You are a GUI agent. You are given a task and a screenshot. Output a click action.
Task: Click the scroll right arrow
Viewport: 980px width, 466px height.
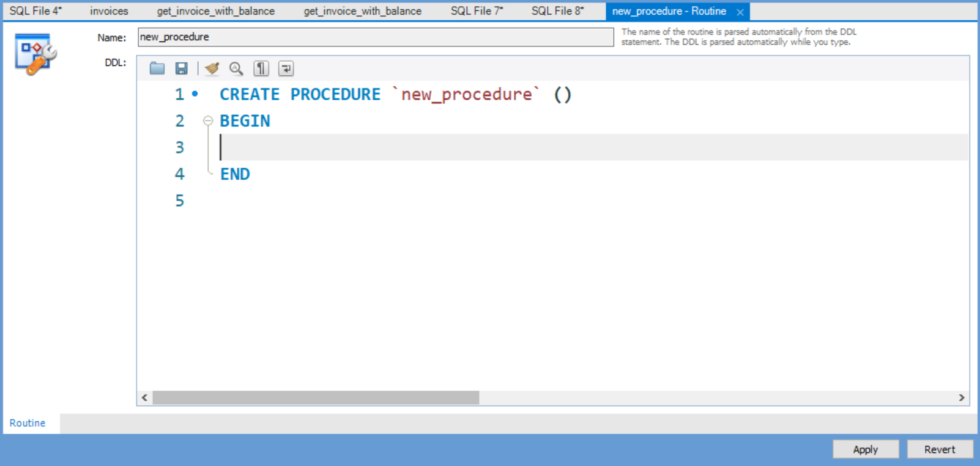(962, 398)
